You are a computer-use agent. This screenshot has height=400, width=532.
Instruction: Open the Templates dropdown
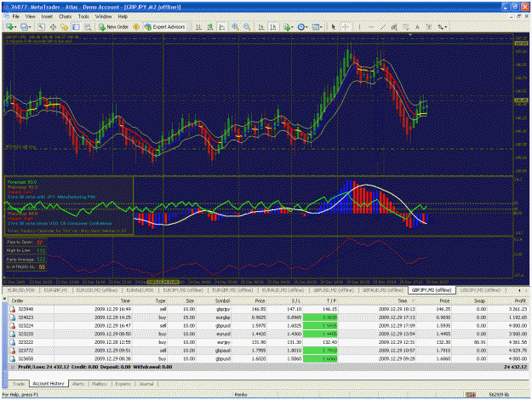point(317,26)
